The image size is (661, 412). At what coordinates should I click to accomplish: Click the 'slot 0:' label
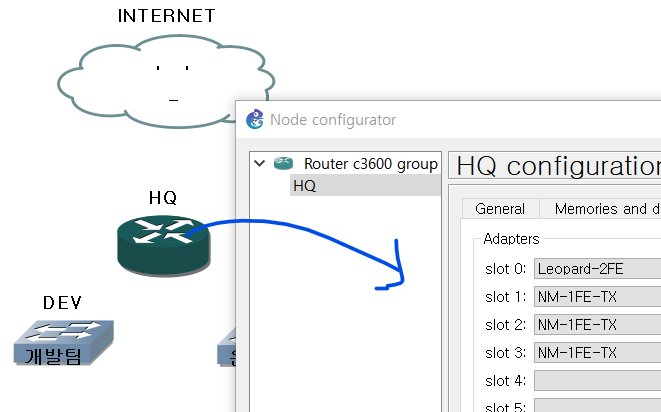coord(505,269)
